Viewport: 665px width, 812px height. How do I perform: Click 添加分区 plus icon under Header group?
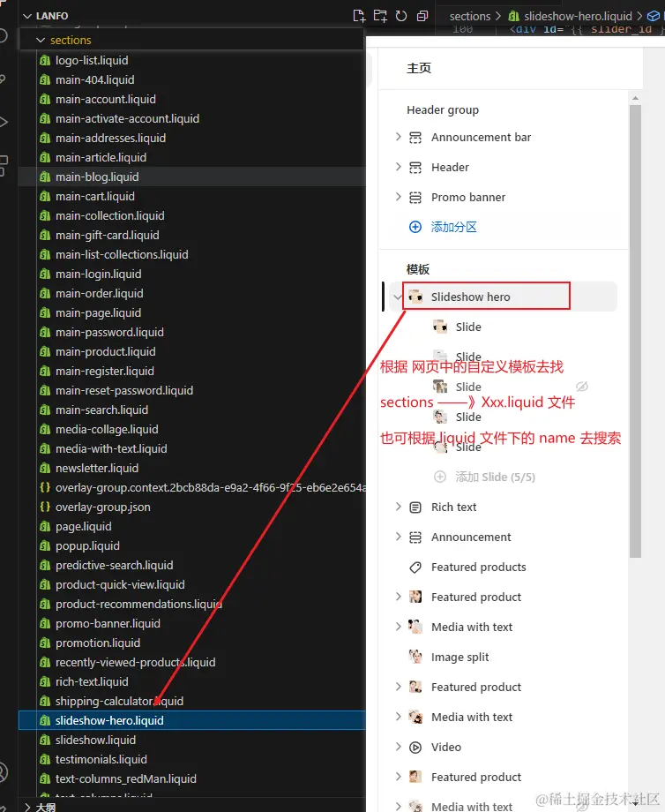pos(415,227)
